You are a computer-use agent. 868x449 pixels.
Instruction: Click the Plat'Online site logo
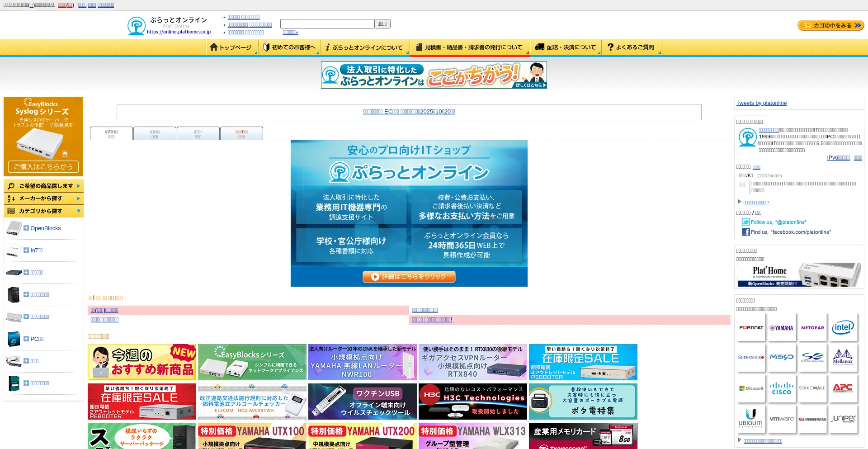[x=168, y=26]
